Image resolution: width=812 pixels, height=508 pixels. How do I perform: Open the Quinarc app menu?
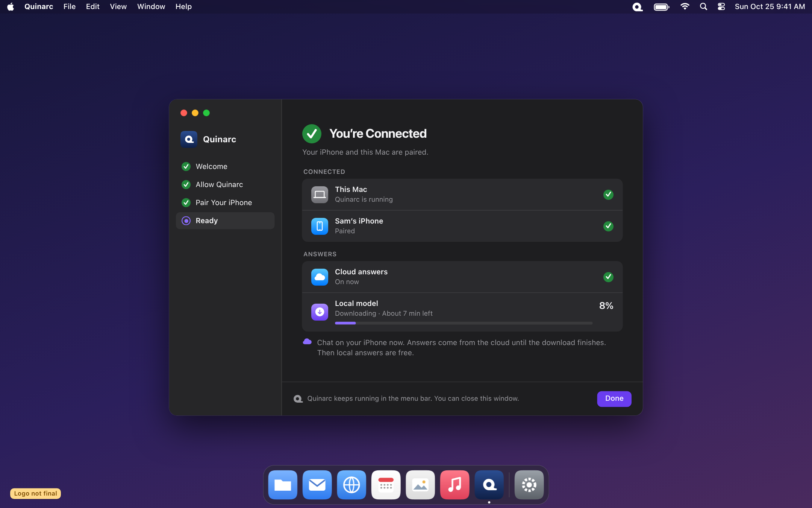39,7
